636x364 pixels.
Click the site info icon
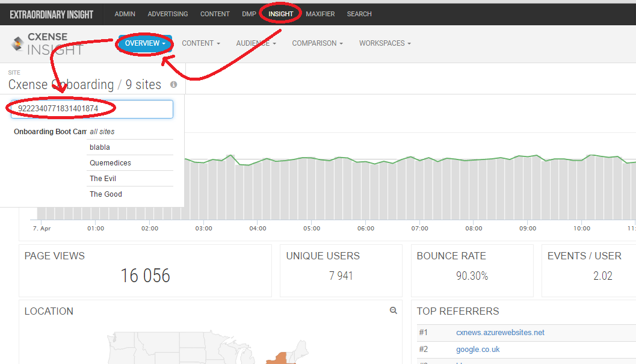pyautogui.click(x=174, y=84)
